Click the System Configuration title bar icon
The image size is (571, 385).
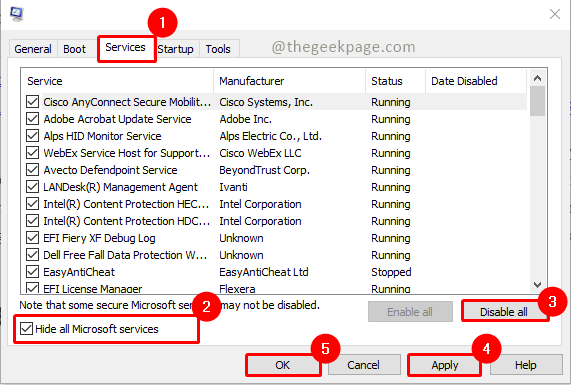pos(16,14)
